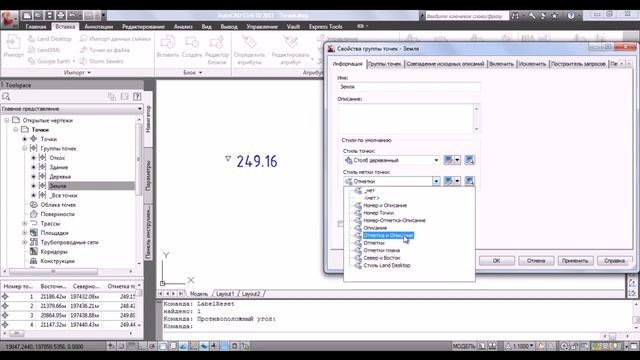Screen dimensions: 640x360
Task: Open the Block Editor ribbon button
Action: click(x=217, y=49)
